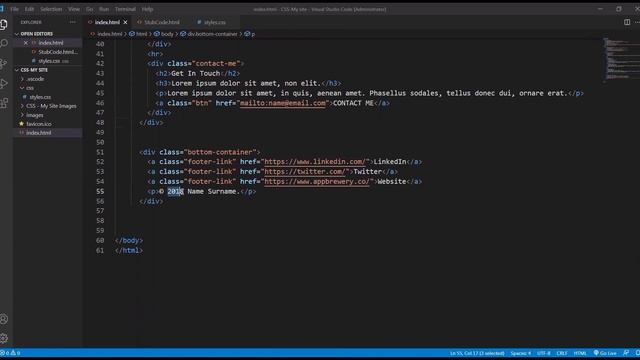Select styles.css in Open Editors
Image resolution: width=640 pixels, height=360 pixels.
pos(48,61)
